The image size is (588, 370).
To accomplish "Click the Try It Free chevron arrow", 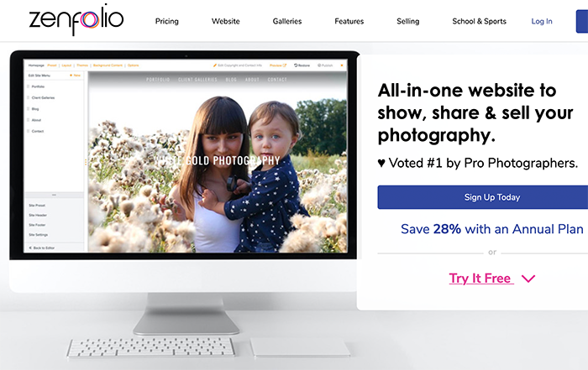I will (x=528, y=279).
